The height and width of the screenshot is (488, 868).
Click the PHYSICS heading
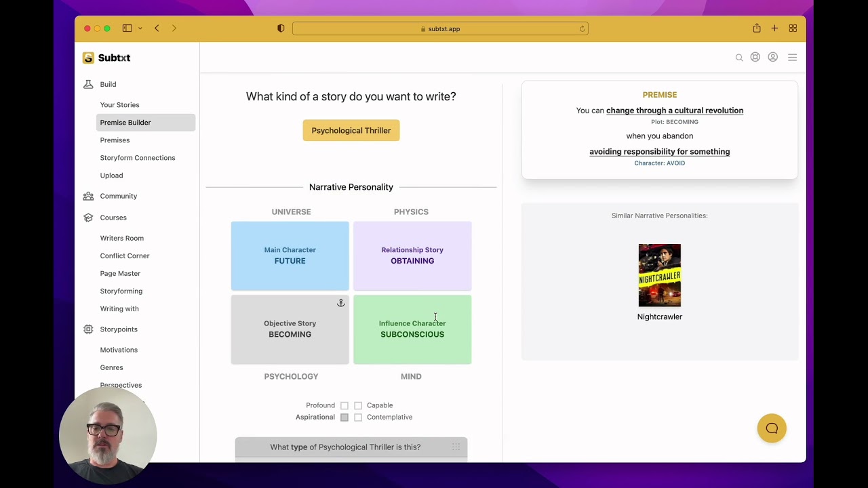pyautogui.click(x=411, y=212)
